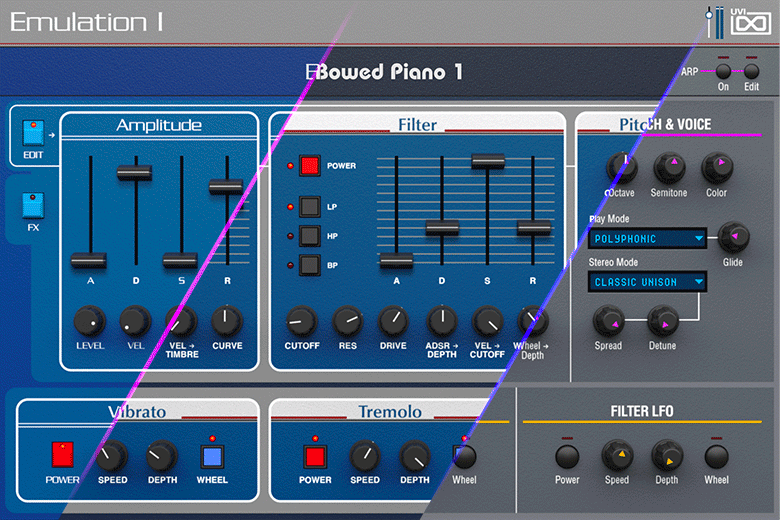Click the Stereo Mode label
Image resolution: width=780 pixels, height=520 pixels.
pyautogui.click(x=613, y=262)
